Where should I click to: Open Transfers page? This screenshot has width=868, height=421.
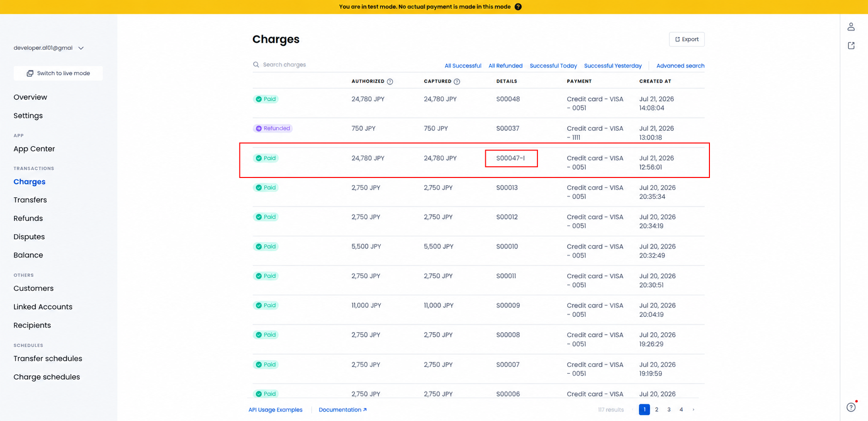coord(30,200)
